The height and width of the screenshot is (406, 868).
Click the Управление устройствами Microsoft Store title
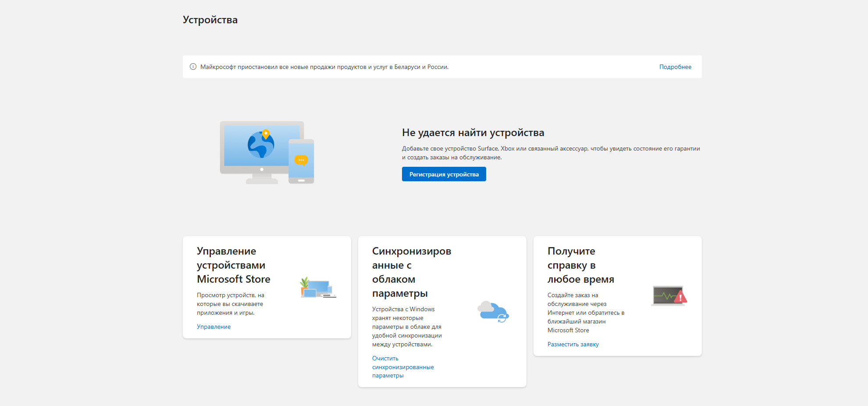click(x=234, y=265)
